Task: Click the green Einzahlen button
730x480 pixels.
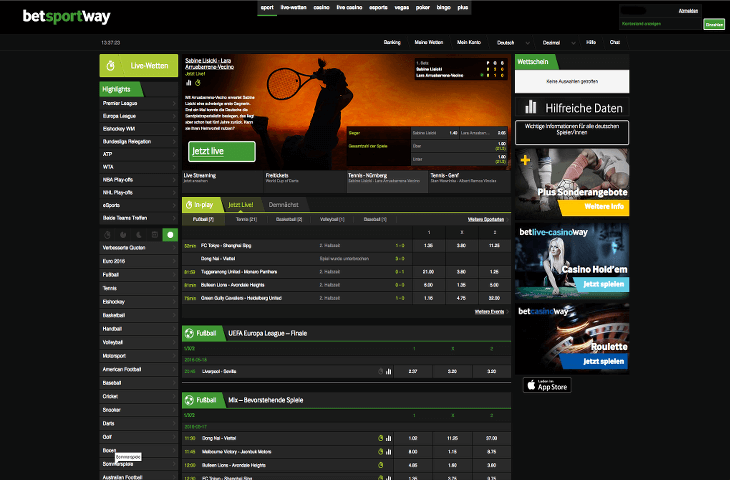Action: point(714,25)
